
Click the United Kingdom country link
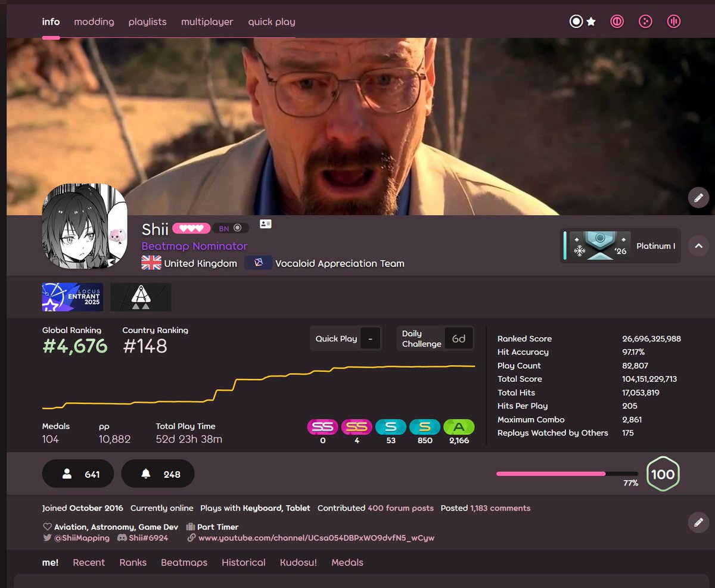coord(201,263)
